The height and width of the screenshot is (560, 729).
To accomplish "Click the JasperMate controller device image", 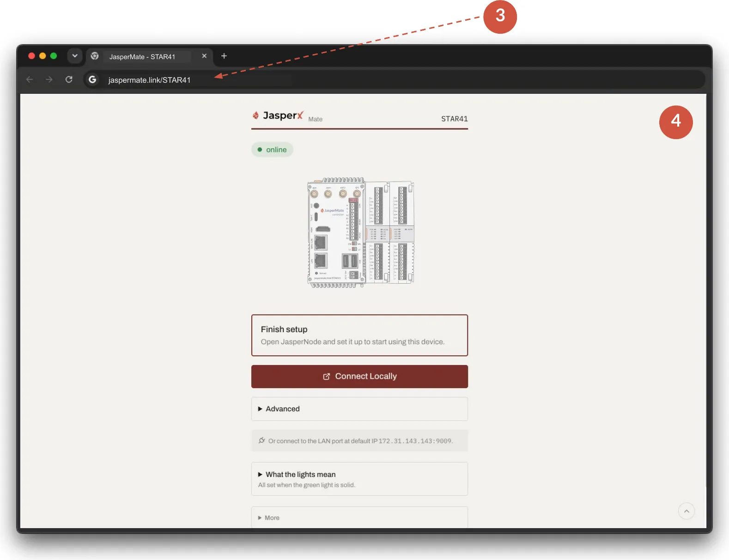I will coord(360,233).
